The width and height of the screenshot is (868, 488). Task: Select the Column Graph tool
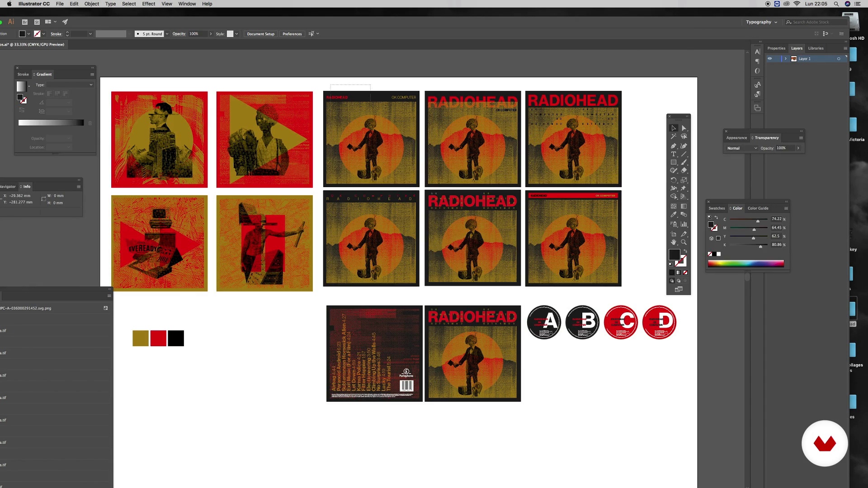coord(684,224)
